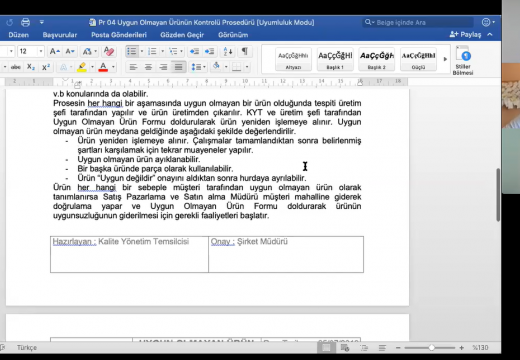
Task: Open the multilevel list dropdown arrow
Action: (181, 51)
